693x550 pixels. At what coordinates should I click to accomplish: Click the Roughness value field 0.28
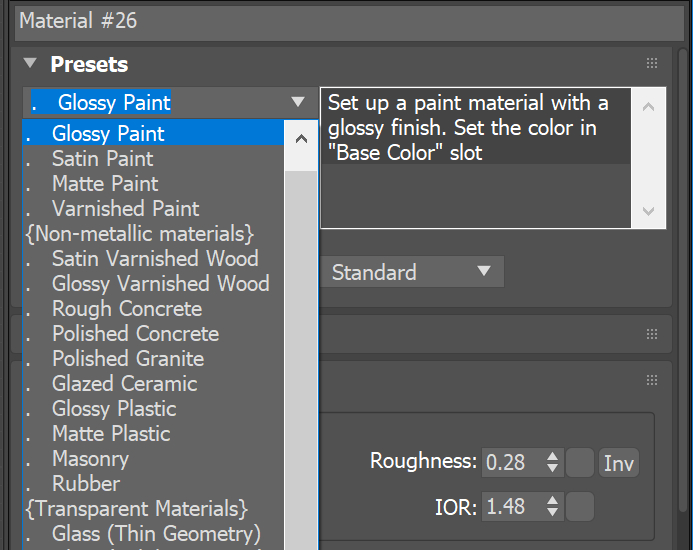click(x=513, y=462)
